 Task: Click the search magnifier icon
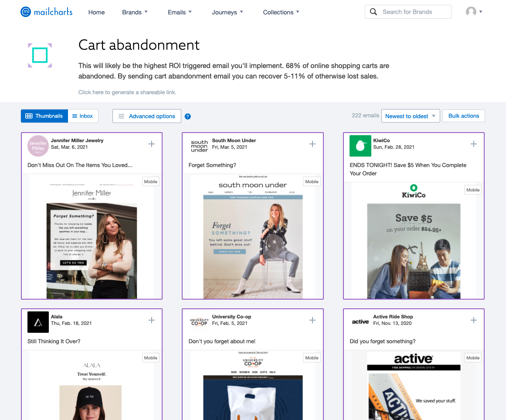click(x=374, y=12)
